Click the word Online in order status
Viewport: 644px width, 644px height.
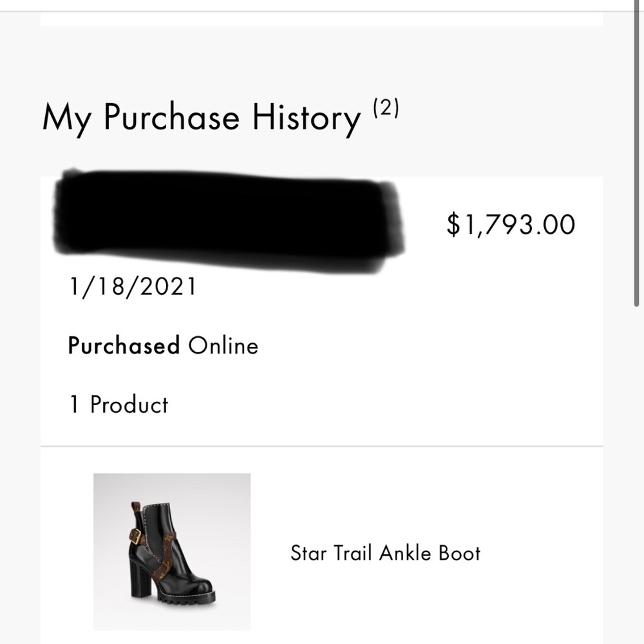point(223,346)
